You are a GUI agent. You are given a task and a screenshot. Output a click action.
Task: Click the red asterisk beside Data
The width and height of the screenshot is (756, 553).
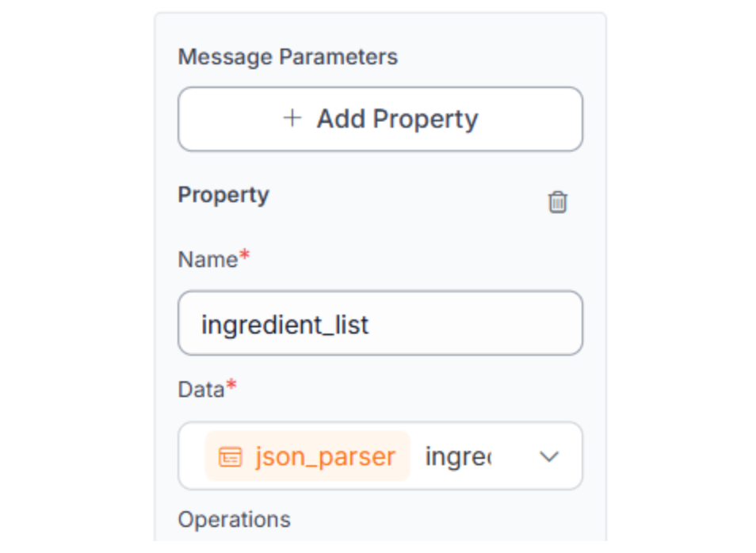pyautogui.click(x=231, y=386)
